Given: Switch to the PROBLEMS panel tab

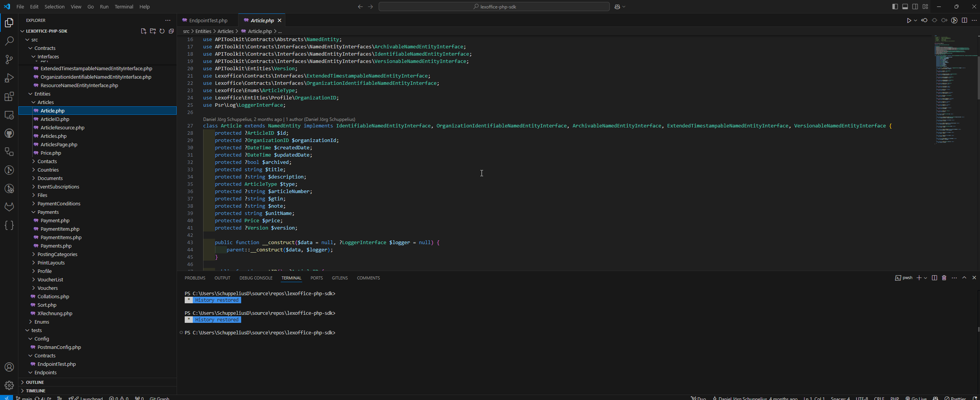Looking at the screenshot, I should point(195,278).
